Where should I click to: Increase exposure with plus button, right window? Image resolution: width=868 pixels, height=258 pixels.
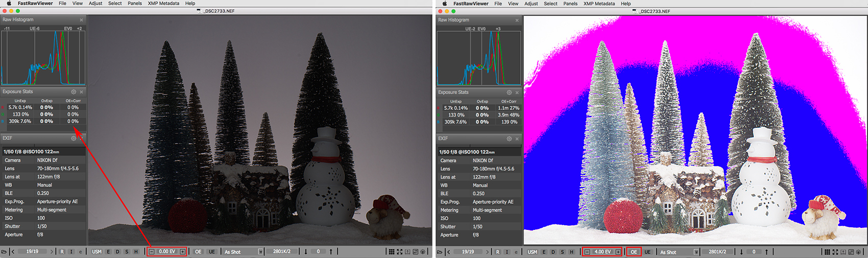[618, 252]
